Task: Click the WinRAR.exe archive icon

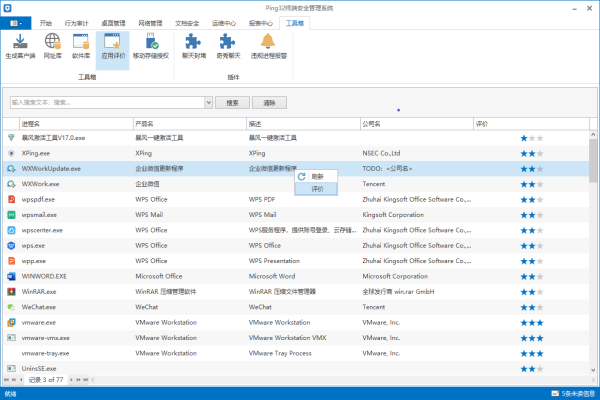Action: 11,292
